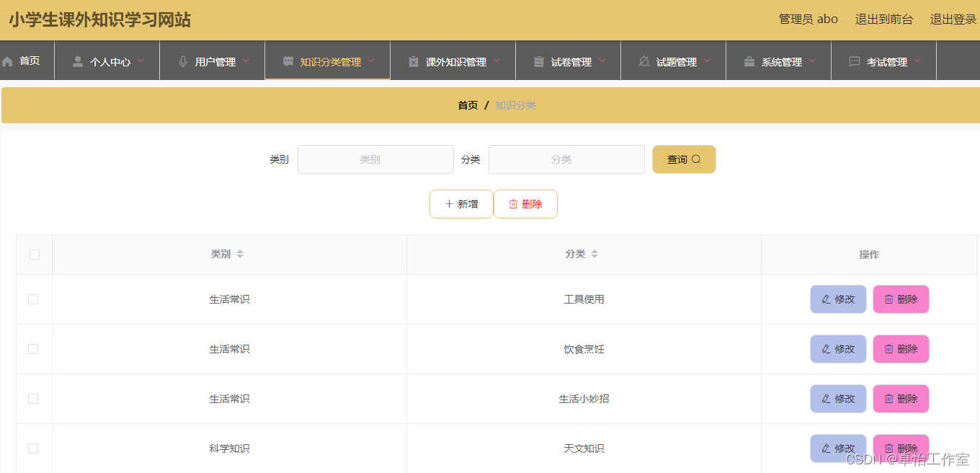
Task: Click the pencil icon in 饮食烹饪 row
Action: [826, 349]
